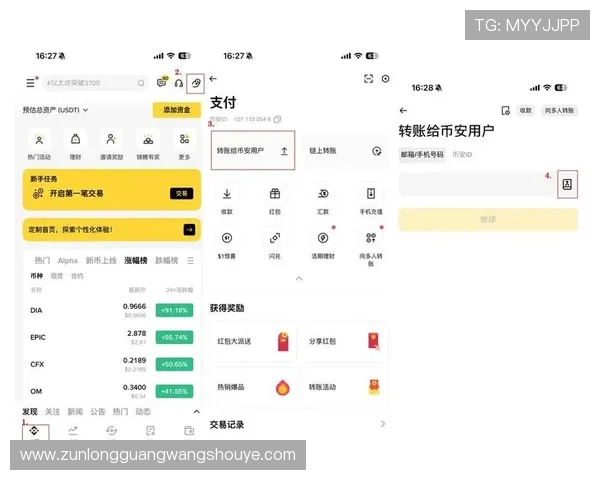600x480 pixels.
Task: Copy the 币安ID number
Action: (x=277, y=119)
